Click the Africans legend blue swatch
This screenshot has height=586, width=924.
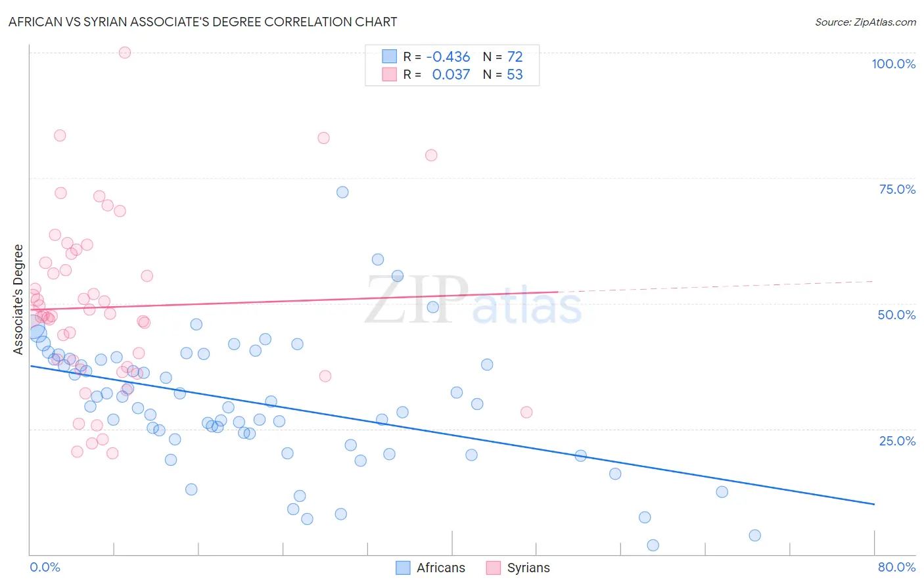[403, 568]
